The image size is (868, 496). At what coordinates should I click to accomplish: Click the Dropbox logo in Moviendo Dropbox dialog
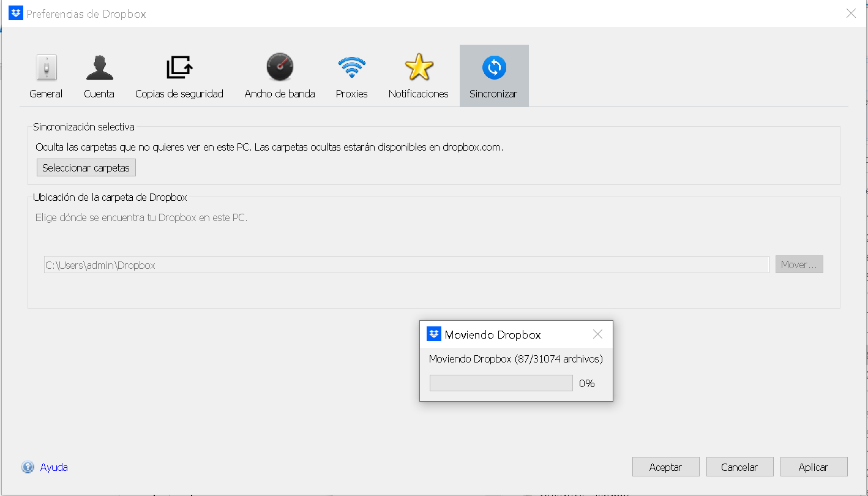pyautogui.click(x=434, y=334)
